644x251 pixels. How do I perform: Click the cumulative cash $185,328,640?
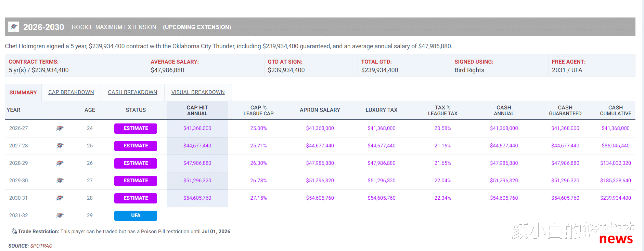[x=616, y=181]
